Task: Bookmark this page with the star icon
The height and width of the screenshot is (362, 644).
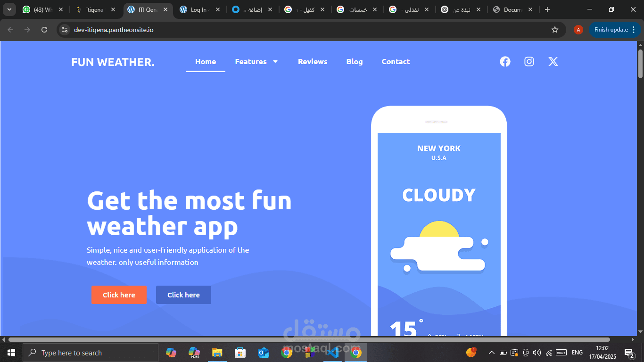Action: [x=555, y=30]
